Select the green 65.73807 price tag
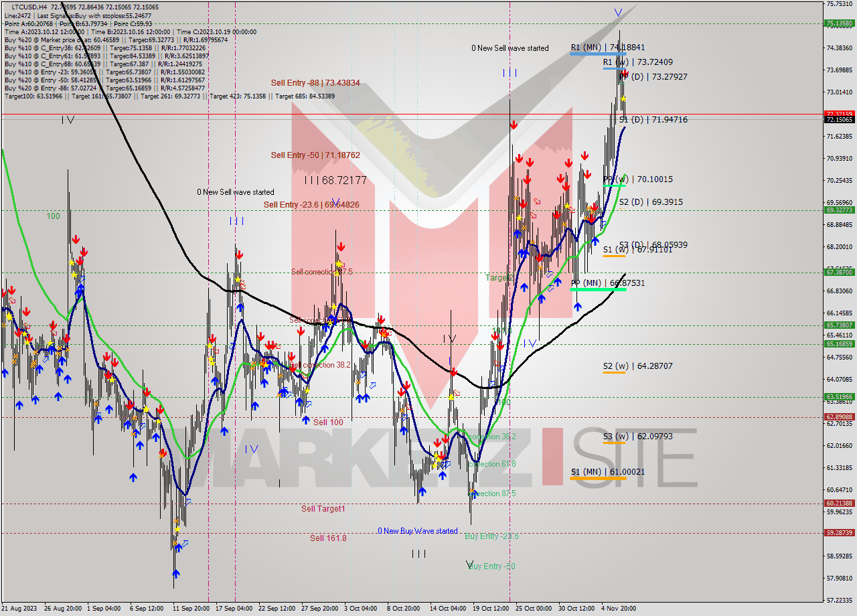The image size is (857, 616). tap(839, 325)
